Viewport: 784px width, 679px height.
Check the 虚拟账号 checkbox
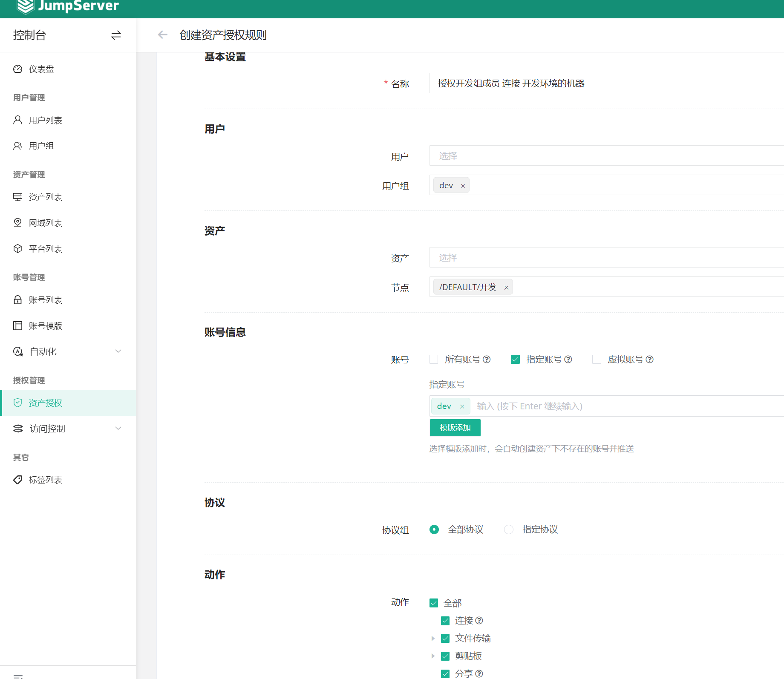click(597, 360)
